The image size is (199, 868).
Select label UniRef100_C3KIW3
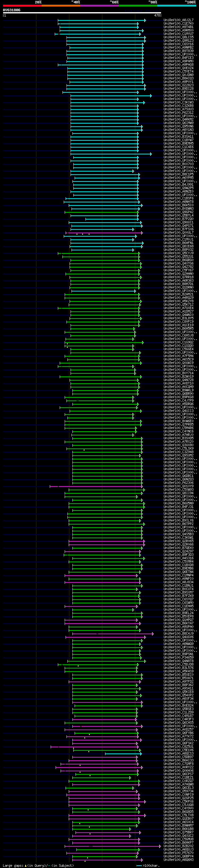178,103
